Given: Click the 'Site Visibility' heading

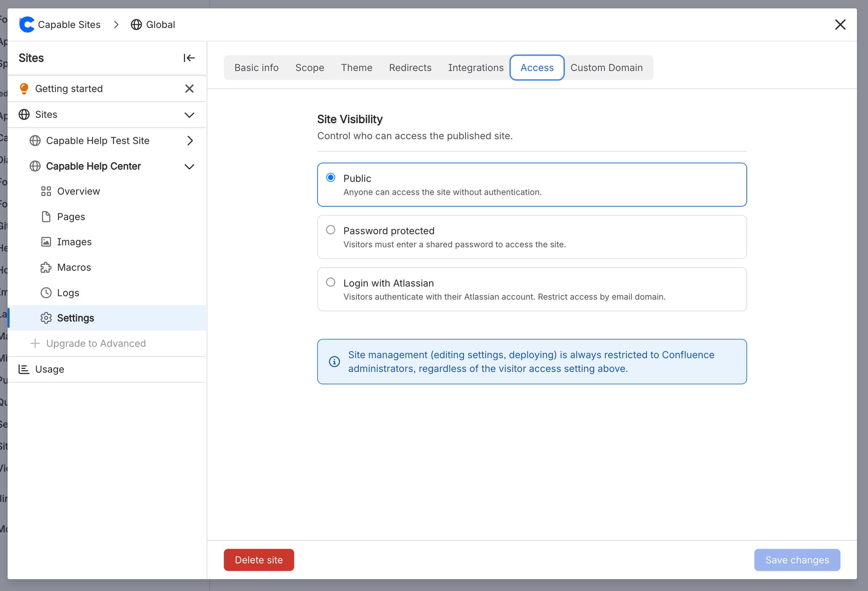Looking at the screenshot, I should point(350,119).
